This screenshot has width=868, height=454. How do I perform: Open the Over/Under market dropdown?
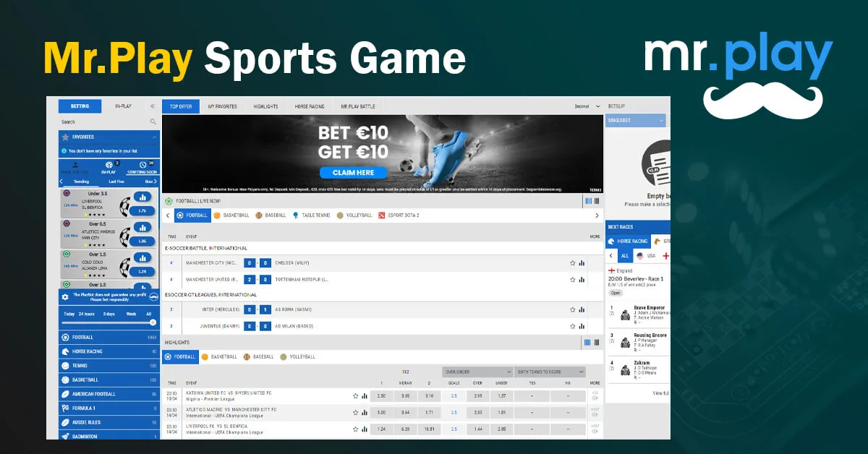[477, 372]
